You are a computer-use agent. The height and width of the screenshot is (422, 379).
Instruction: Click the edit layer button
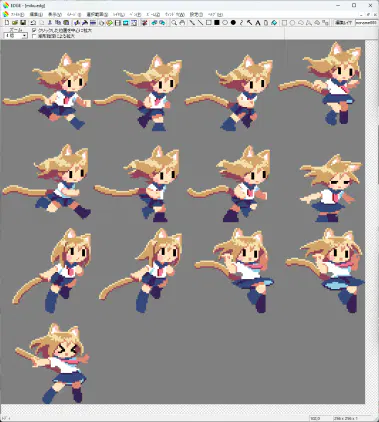(x=343, y=23)
